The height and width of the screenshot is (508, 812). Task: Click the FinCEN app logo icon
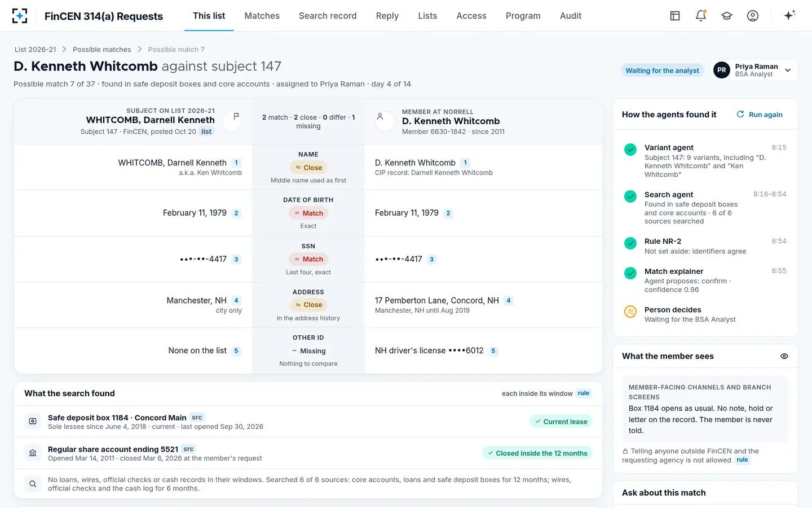(20, 16)
